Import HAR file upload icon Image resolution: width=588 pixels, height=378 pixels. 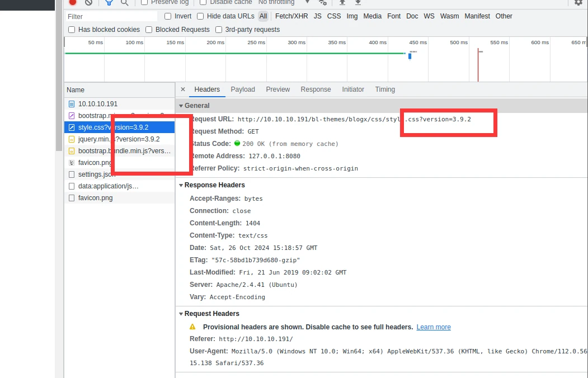(x=342, y=2)
